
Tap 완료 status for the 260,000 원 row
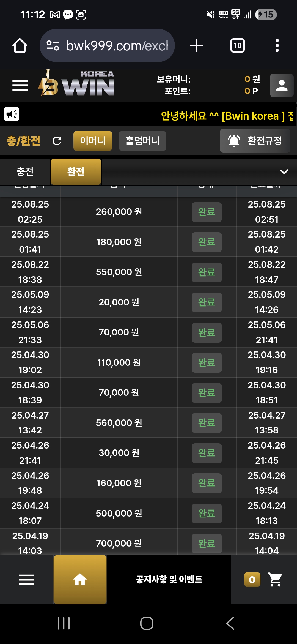207,212
